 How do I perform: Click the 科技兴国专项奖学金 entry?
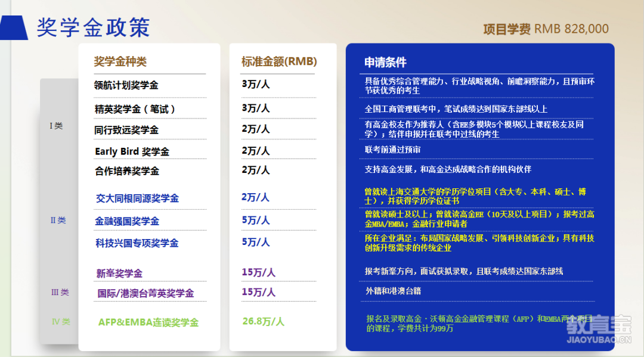point(137,243)
